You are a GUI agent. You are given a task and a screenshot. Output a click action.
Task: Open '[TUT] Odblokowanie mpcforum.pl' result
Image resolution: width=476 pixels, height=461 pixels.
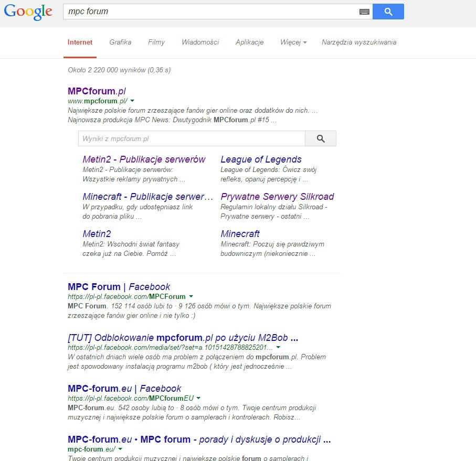(183, 338)
